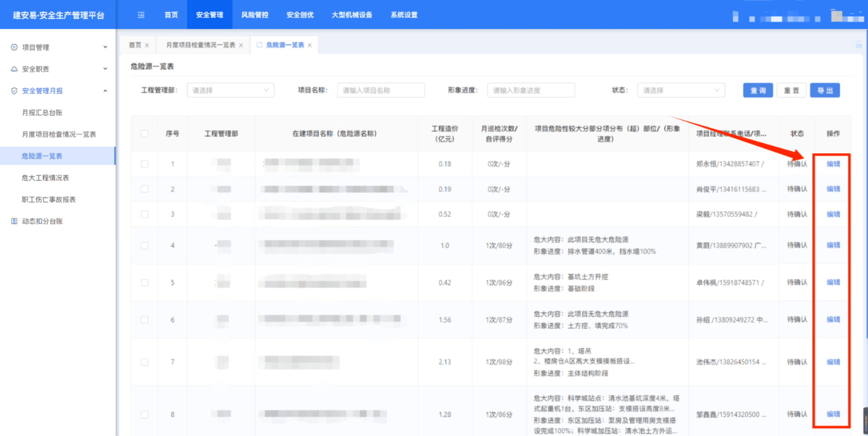Click the 安全管理月报 shield icon
The width and height of the screenshot is (868, 436).
pyautogui.click(x=14, y=91)
